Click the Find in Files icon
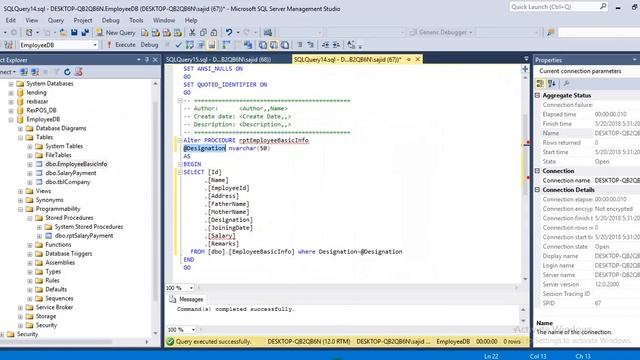 point(551,33)
